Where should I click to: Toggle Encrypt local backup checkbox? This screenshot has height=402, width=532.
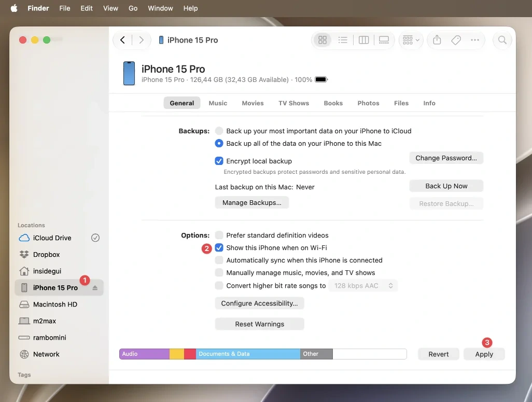click(219, 161)
